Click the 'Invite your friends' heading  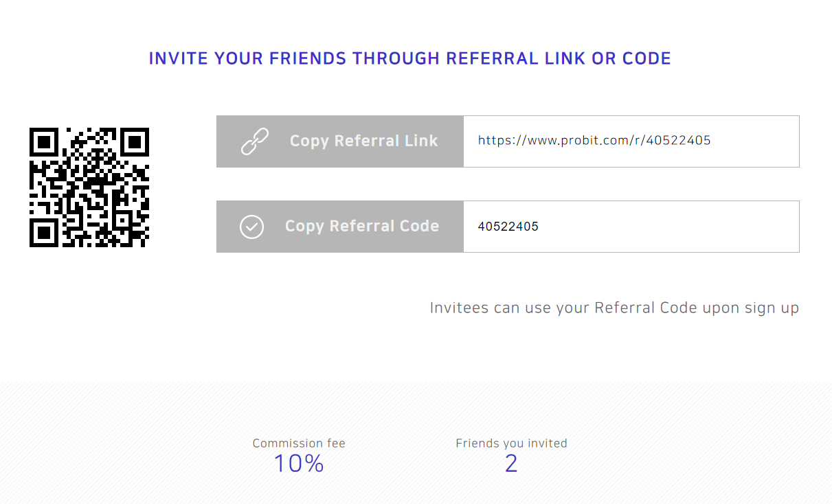410,58
